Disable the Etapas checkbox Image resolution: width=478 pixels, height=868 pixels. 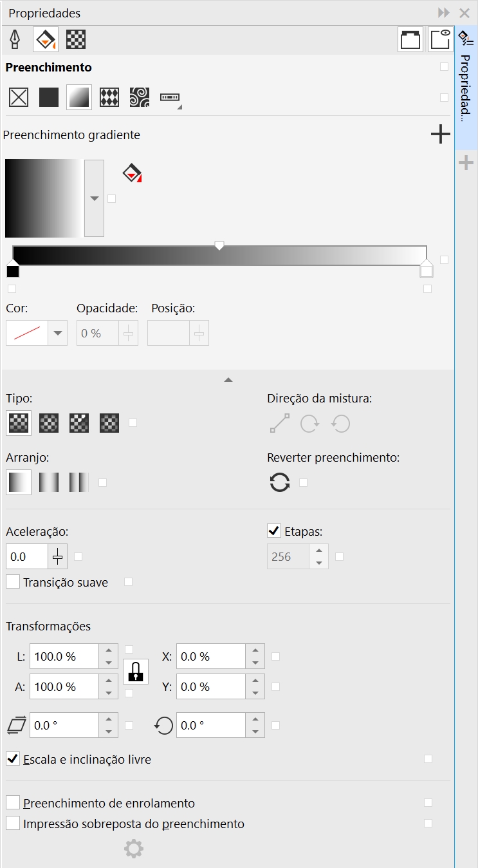(x=274, y=531)
